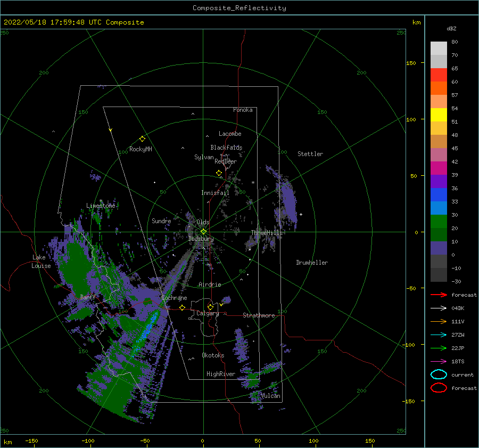The width and height of the screenshot is (479, 448).
Task: Pick the green swatch between 30 and 20 dBZ
Action: [439, 222]
